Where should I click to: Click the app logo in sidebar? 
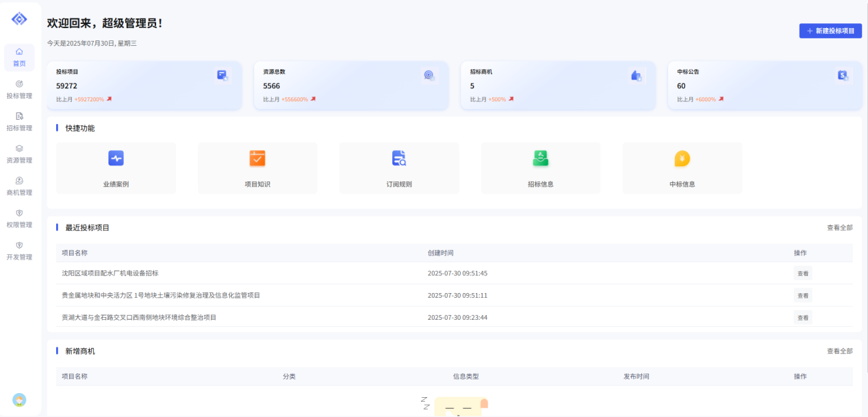tap(19, 19)
